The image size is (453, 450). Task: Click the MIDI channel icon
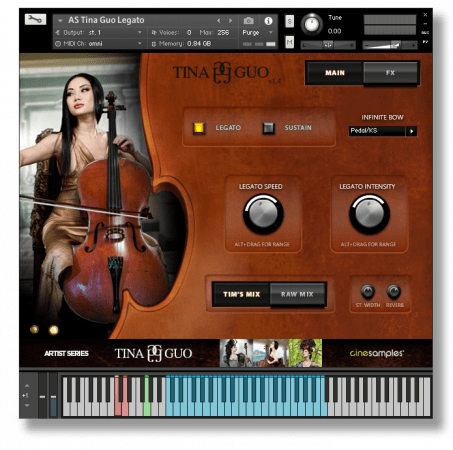[x=58, y=44]
